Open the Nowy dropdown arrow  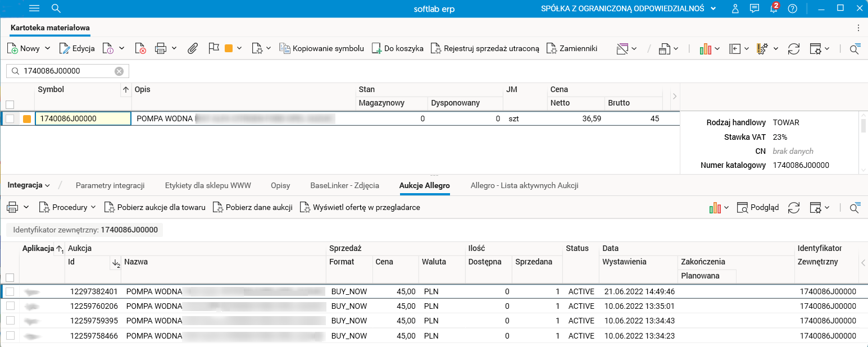click(48, 48)
